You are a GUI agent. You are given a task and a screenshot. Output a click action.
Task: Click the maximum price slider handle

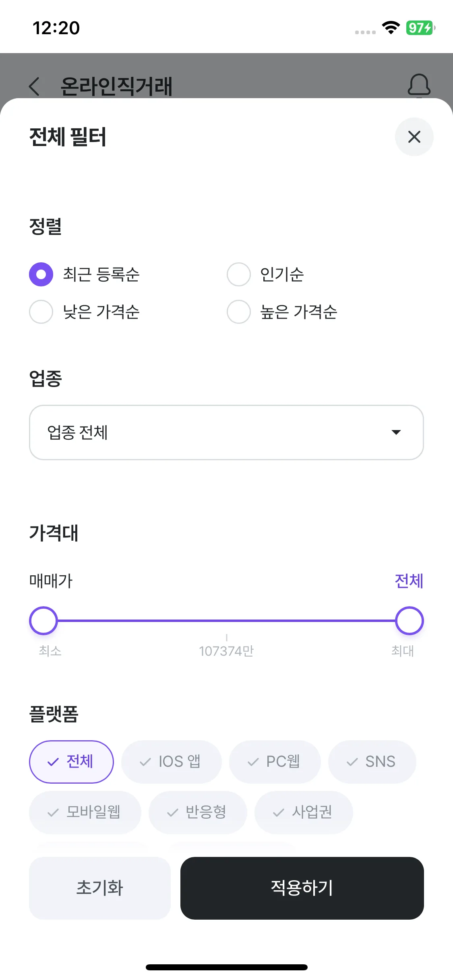(x=409, y=620)
